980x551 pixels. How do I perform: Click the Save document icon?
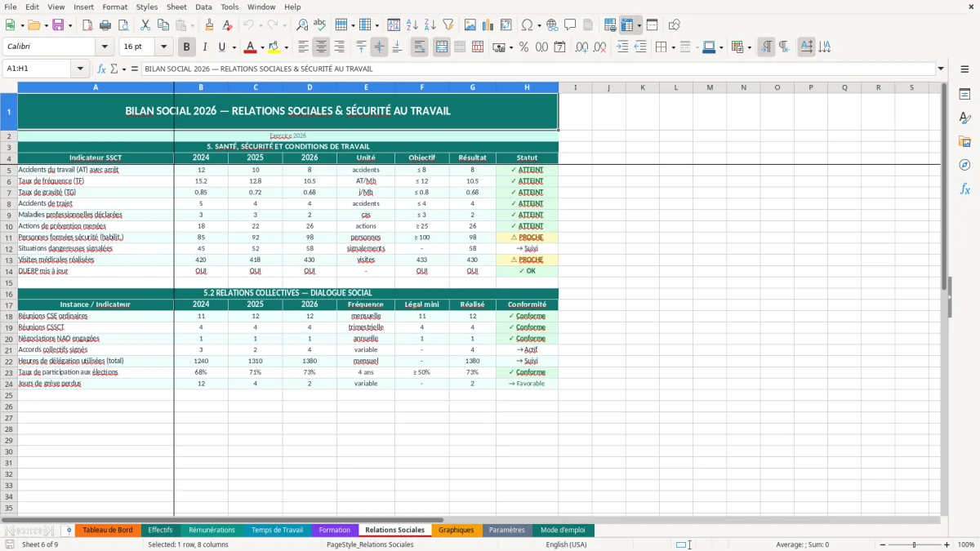[58, 25]
